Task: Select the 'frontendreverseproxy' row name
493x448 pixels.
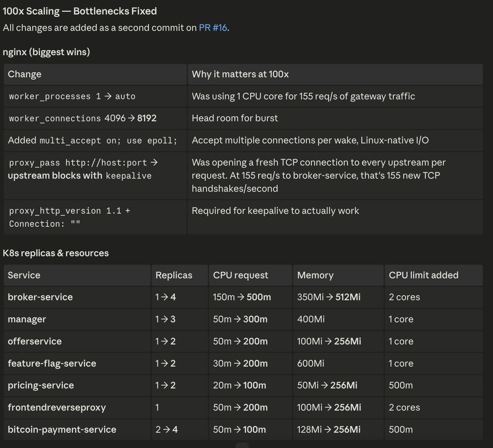Action: (x=77, y=408)
